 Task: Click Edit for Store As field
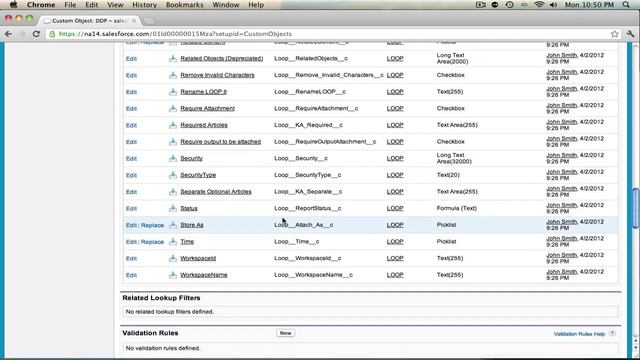click(x=131, y=225)
